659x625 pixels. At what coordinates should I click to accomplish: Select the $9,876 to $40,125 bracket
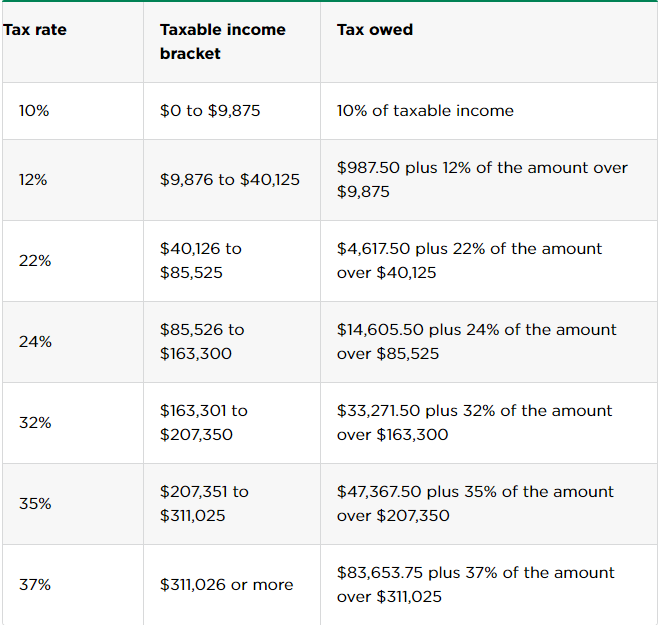coord(229,180)
